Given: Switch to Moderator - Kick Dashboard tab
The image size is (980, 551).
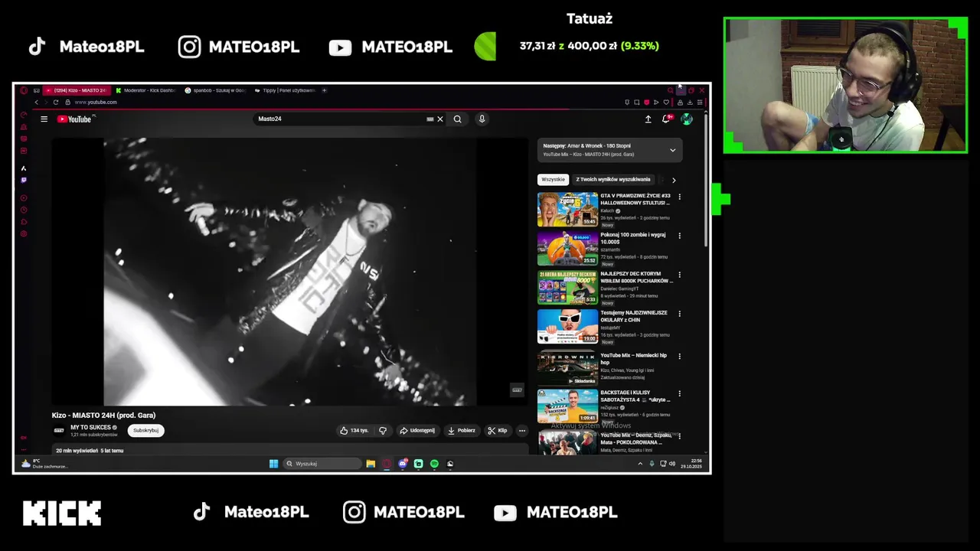Looking at the screenshot, I should point(145,90).
